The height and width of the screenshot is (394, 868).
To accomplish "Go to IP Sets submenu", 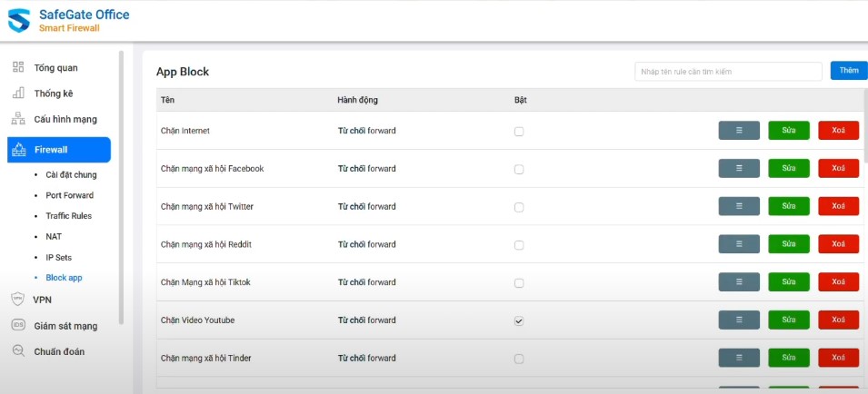I will (x=59, y=258).
